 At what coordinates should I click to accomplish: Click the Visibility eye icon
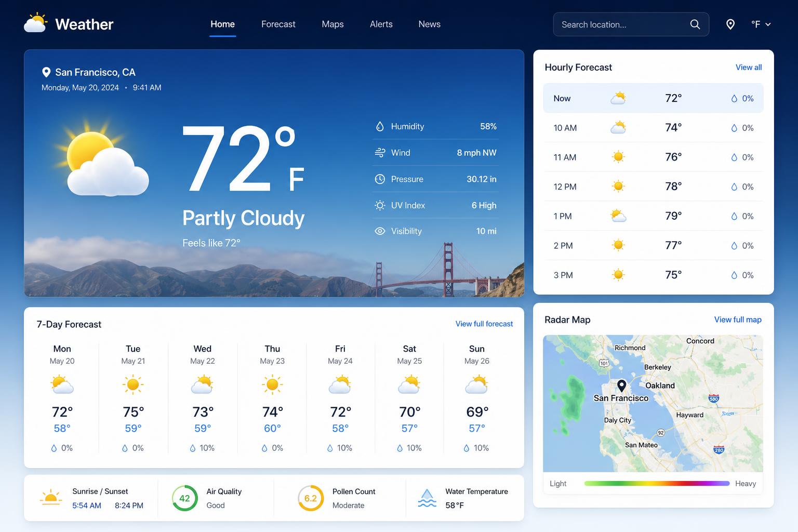click(x=380, y=231)
